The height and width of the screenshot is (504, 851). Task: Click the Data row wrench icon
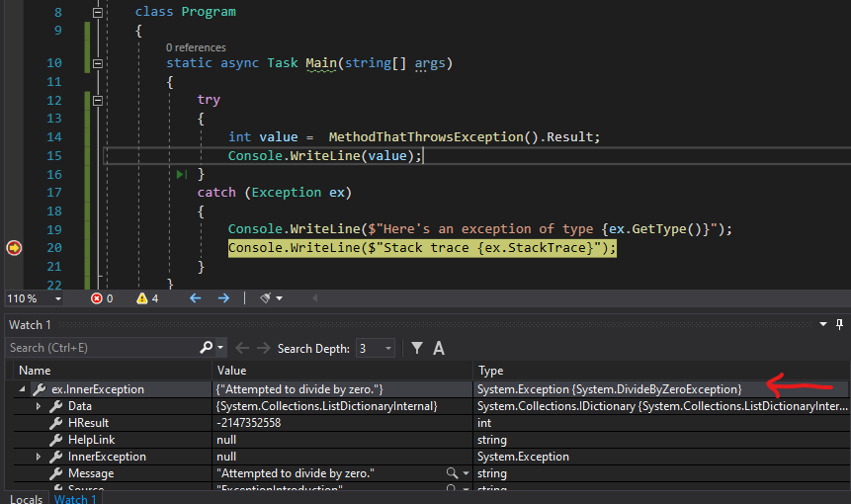[x=55, y=406]
